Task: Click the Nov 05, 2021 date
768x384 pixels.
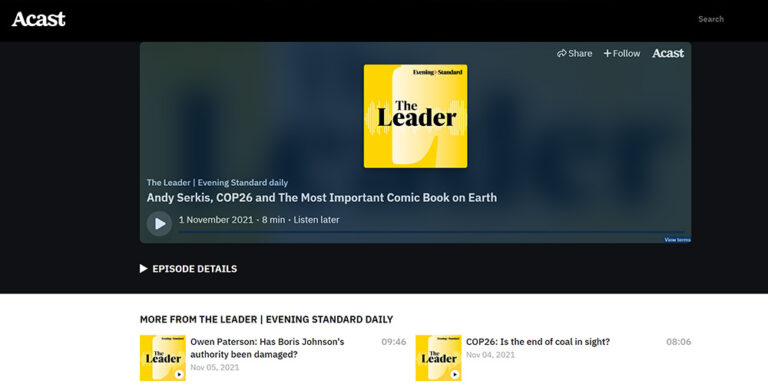Action: coord(215,367)
